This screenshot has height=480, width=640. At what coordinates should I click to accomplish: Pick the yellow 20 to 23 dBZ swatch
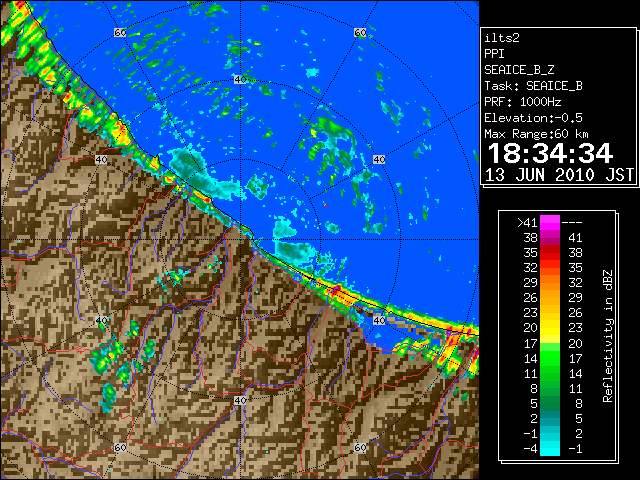coord(550,328)
